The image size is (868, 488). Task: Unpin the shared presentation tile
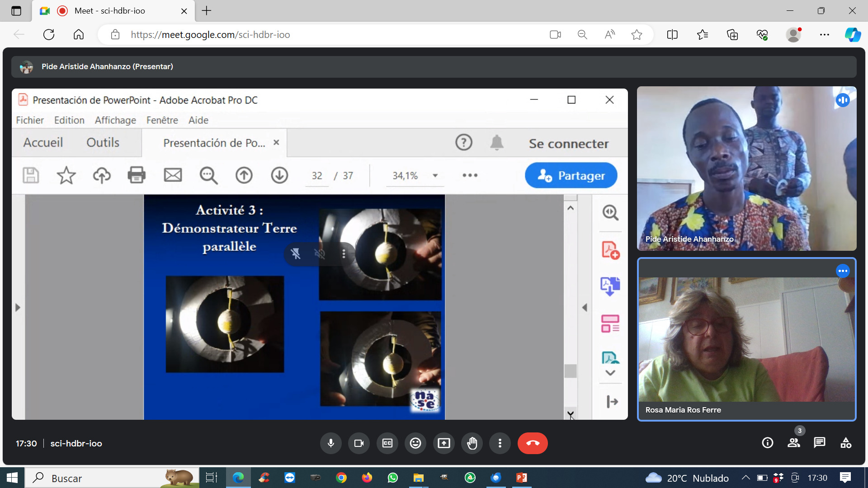click(x=296, y=254)
